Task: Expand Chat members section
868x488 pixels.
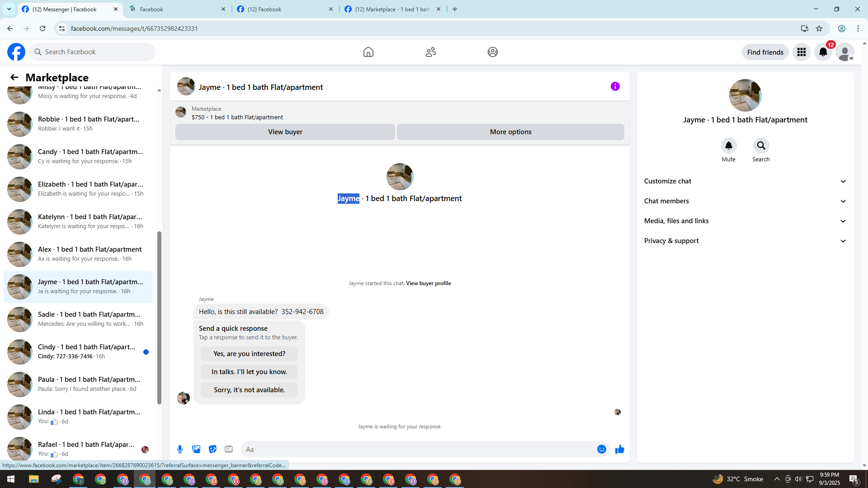Action: pos(745,201)
